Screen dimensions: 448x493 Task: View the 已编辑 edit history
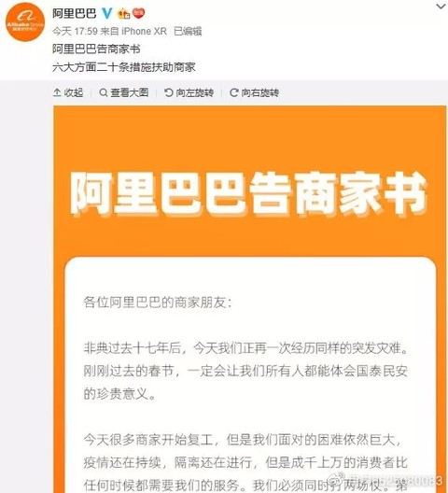[x=188, y=31]
